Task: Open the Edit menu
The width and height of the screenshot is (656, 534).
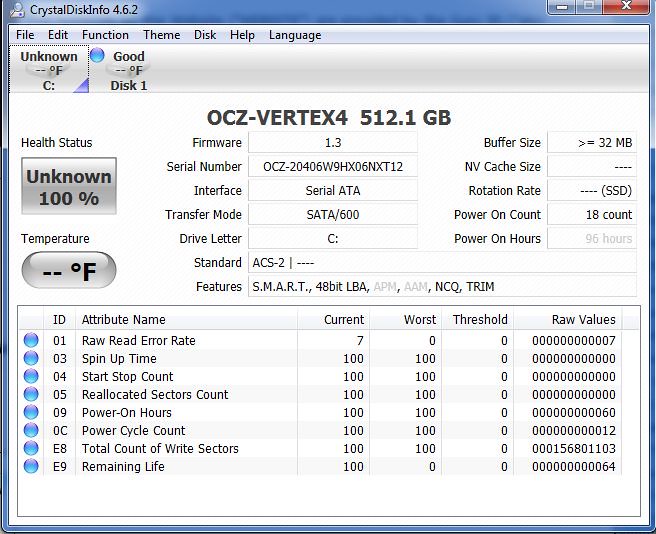Action: pos(58,35)
